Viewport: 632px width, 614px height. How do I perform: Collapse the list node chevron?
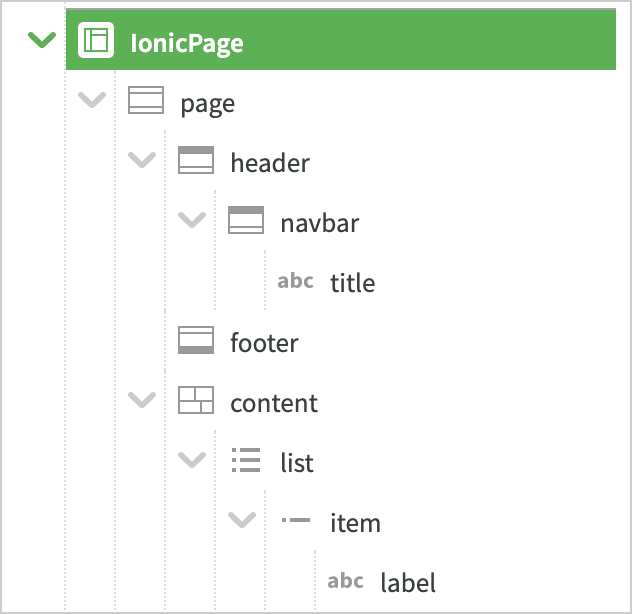tap(192, 461)
